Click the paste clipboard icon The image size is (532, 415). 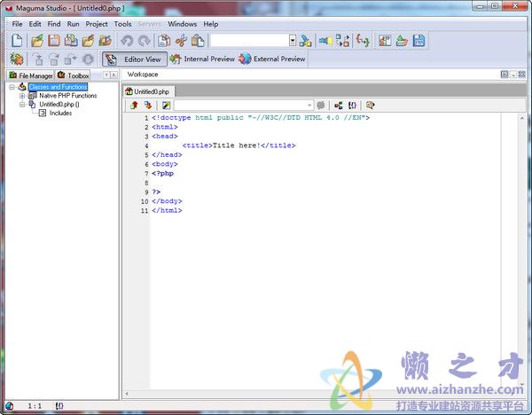click(x=198, y=41)
